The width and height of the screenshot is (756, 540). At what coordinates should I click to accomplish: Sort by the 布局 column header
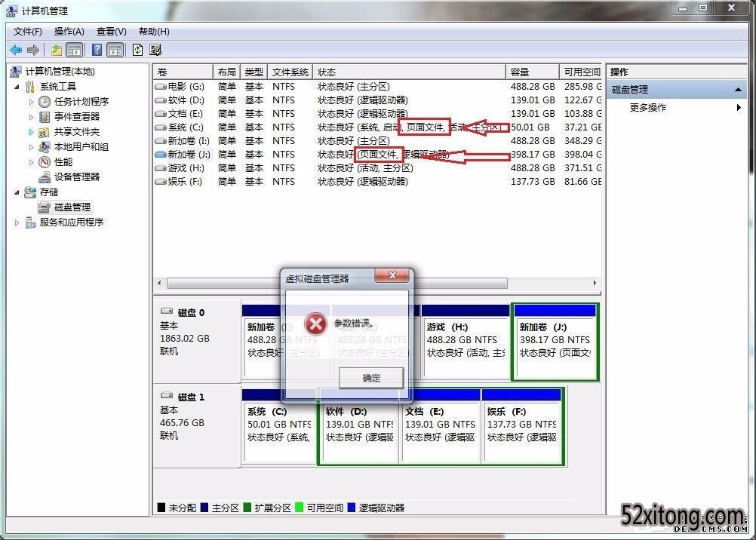(x=226, y=72)
